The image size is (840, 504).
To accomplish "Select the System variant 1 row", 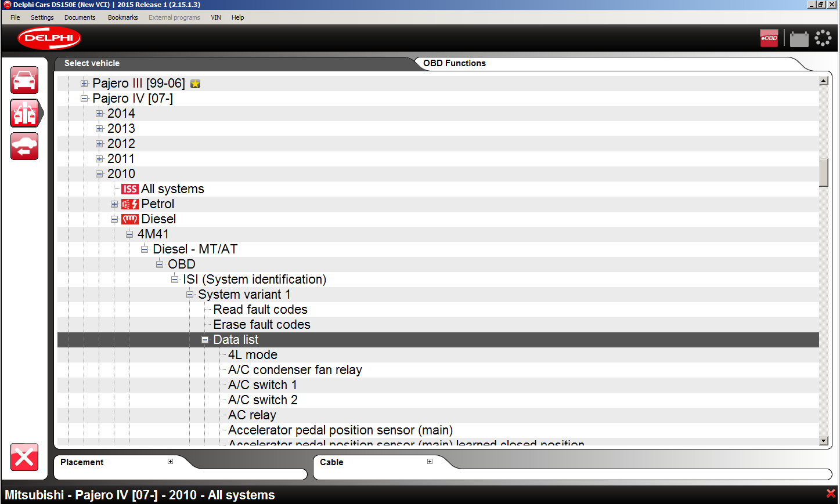I will (x=438, y=295).
